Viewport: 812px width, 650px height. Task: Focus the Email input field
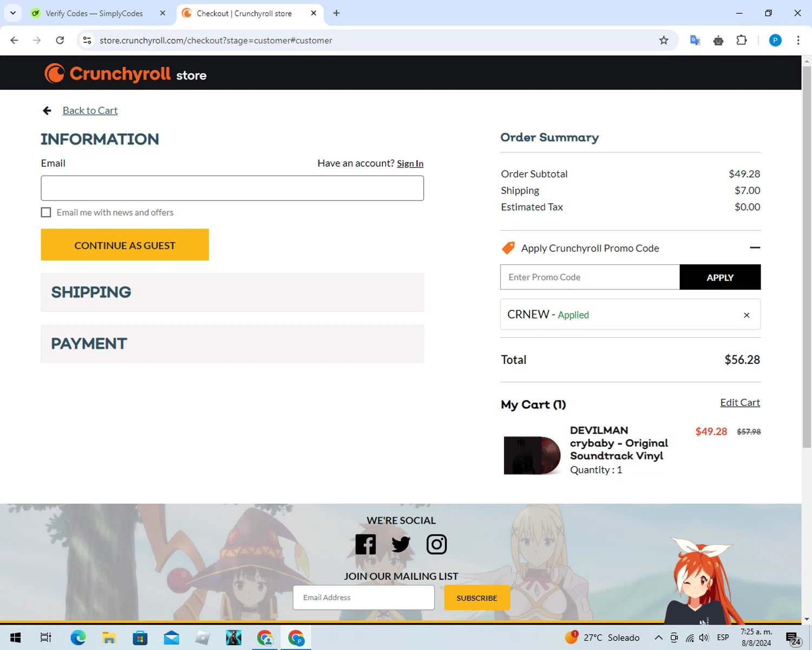[232, 188]
